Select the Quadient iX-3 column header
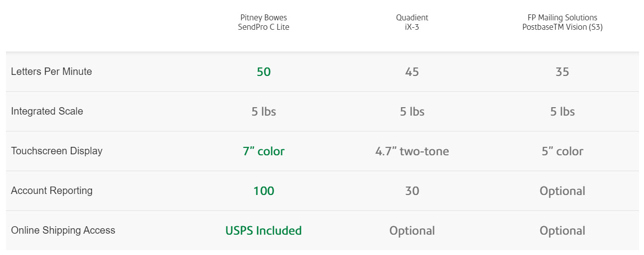Viewport: 644px width, 255px height. point(412,22)
